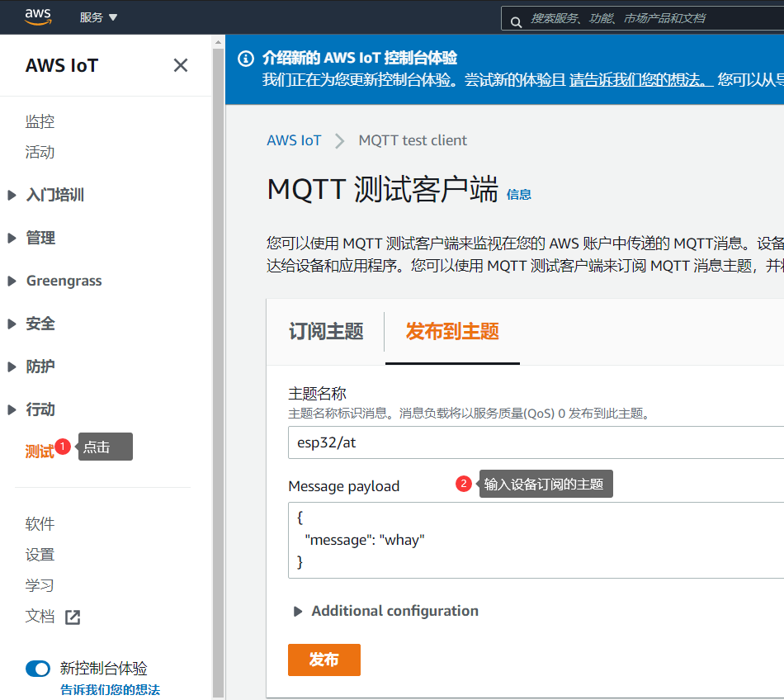Click the 发布 button

(324, 660)
